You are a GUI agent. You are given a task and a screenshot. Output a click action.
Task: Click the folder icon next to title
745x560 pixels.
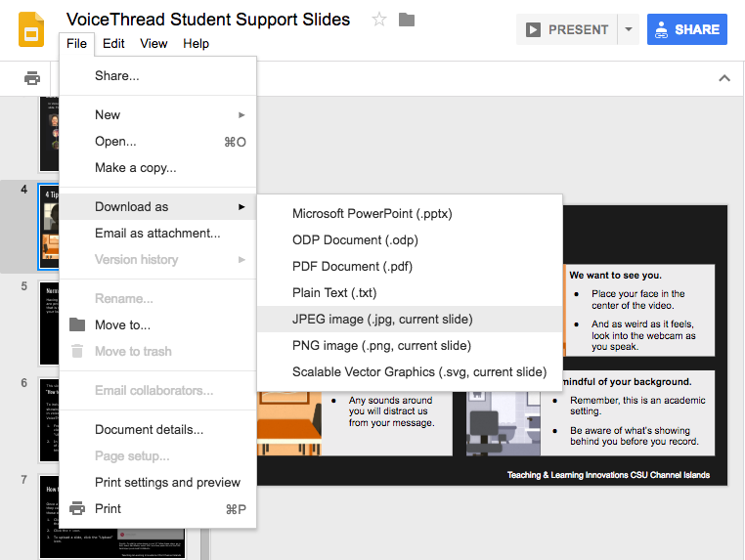407,20
